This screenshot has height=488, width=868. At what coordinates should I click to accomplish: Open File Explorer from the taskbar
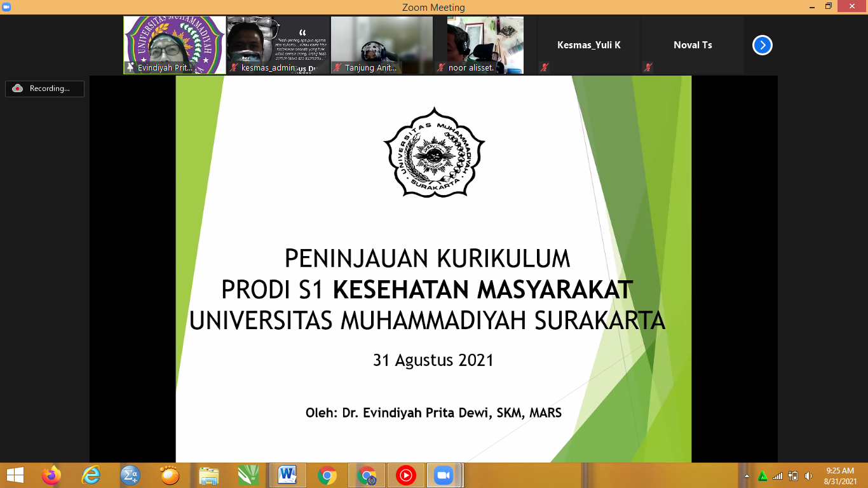[x=209, y=475]
